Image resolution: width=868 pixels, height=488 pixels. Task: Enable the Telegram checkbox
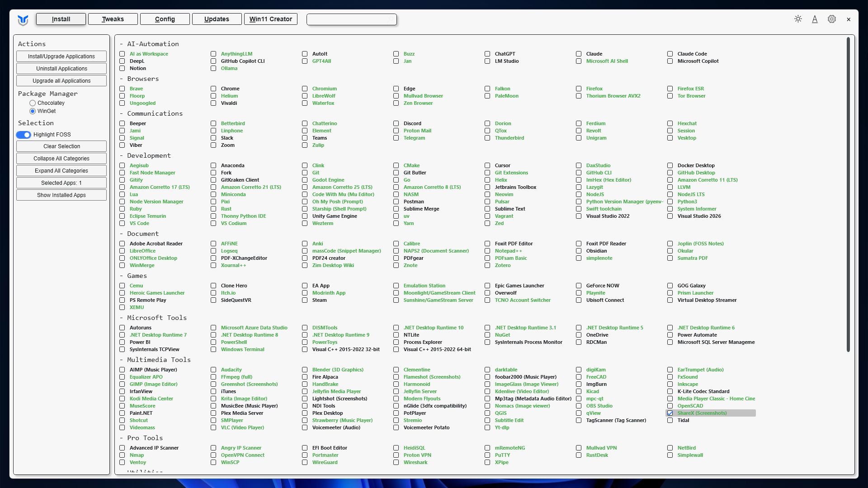396,138
